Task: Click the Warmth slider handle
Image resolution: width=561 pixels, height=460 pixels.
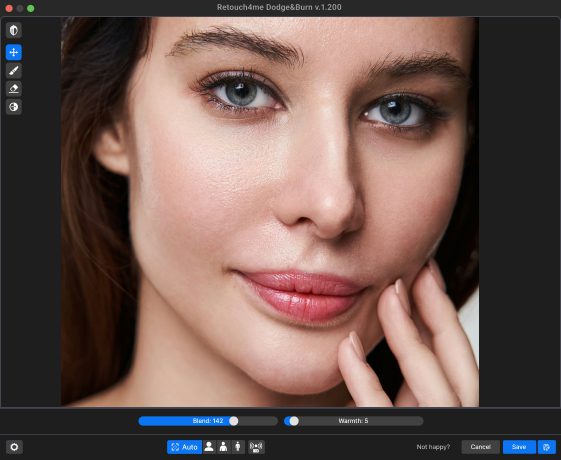Action: tap(294, 421)
